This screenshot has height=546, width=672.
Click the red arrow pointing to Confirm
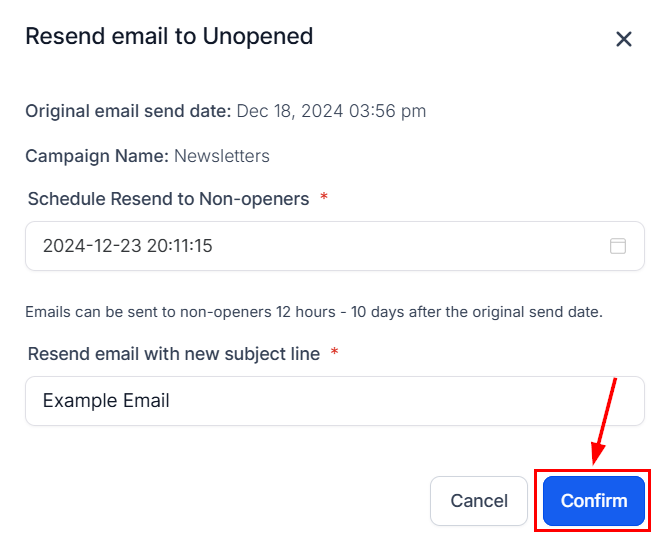(x=605, y=420)
